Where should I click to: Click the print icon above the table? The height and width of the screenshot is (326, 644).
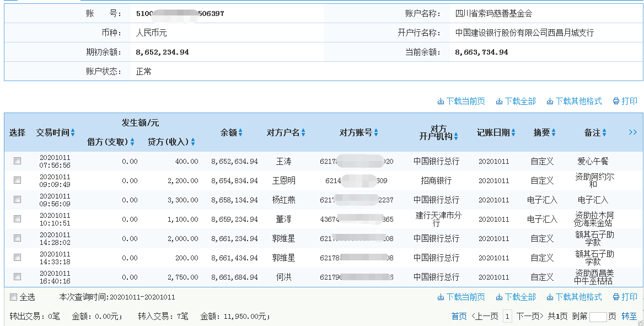(625, 101)
